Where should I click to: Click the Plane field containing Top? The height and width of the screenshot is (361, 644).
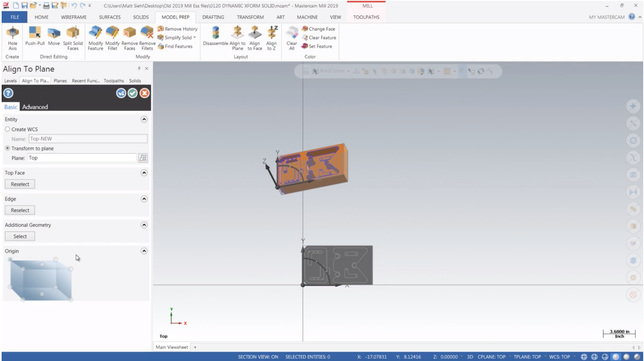82,158
